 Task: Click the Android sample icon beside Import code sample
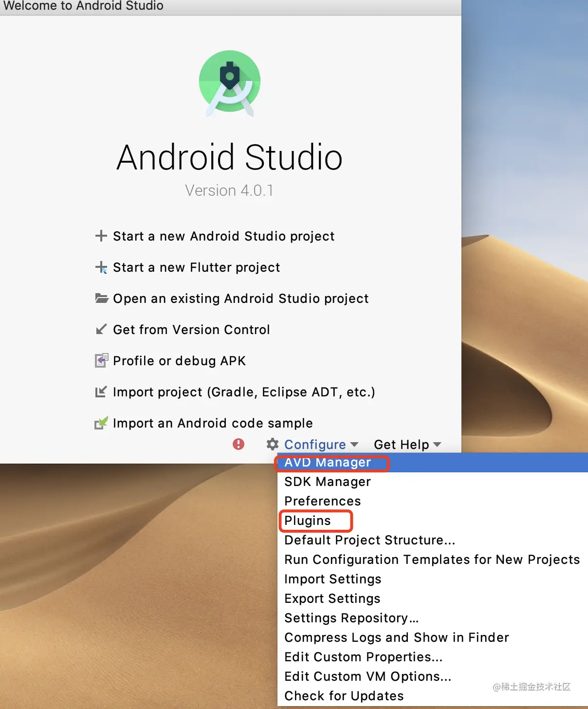click(101, 423)
